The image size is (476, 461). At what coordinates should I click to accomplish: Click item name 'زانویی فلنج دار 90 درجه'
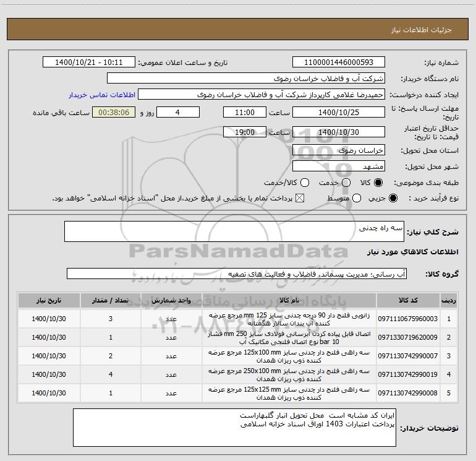289,319
